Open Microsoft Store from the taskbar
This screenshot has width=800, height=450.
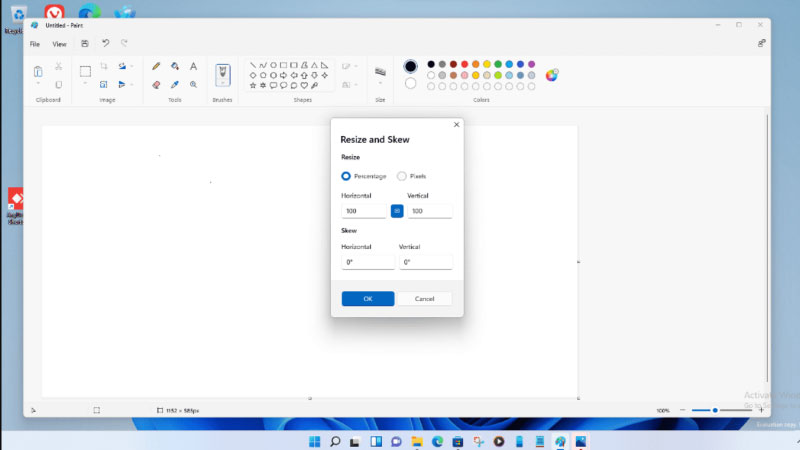coord(458,441)
